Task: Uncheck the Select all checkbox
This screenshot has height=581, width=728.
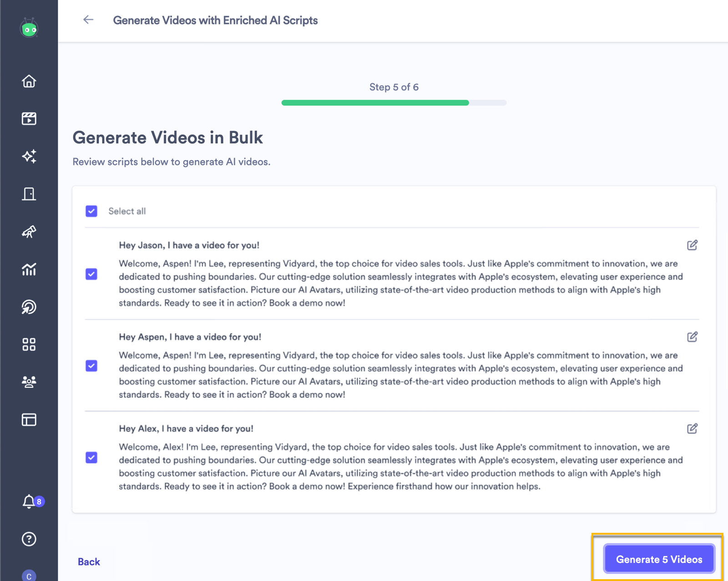Action: click(x=91, y=211)
